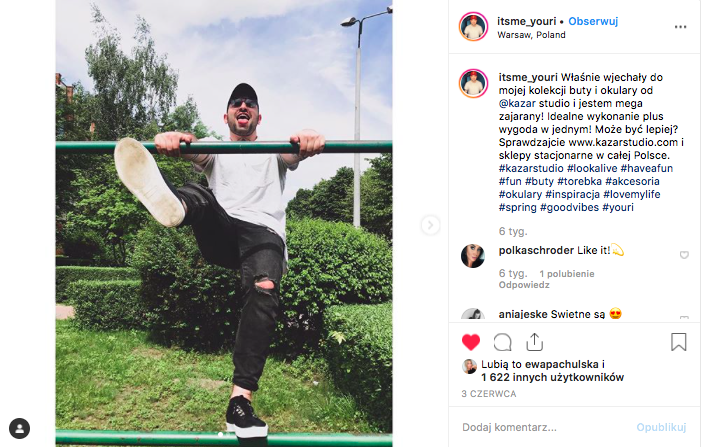Viewport: 701px width, 447px height.
Task: Save post with bookmark icon
Action: pos(679,342)
